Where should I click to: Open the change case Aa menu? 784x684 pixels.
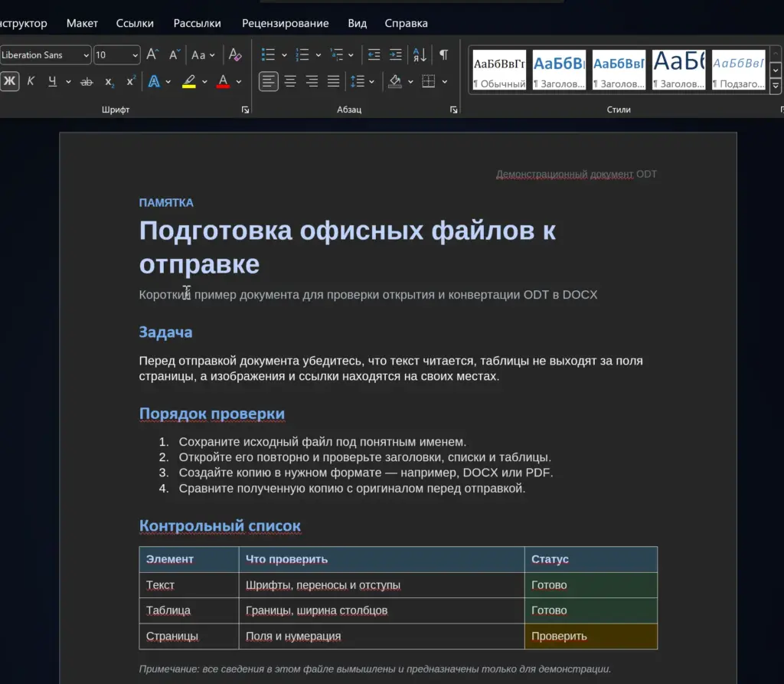coord(202,54)
